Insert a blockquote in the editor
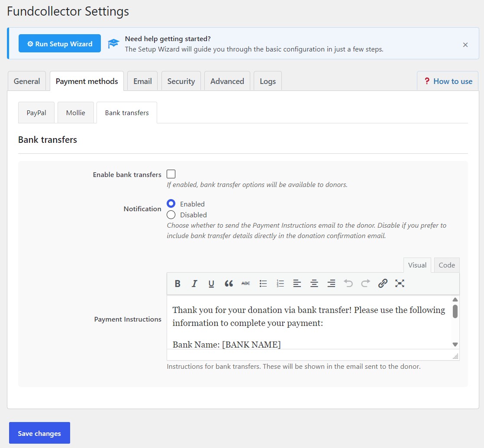Screen dimensions: 484x448 point(229,284)
